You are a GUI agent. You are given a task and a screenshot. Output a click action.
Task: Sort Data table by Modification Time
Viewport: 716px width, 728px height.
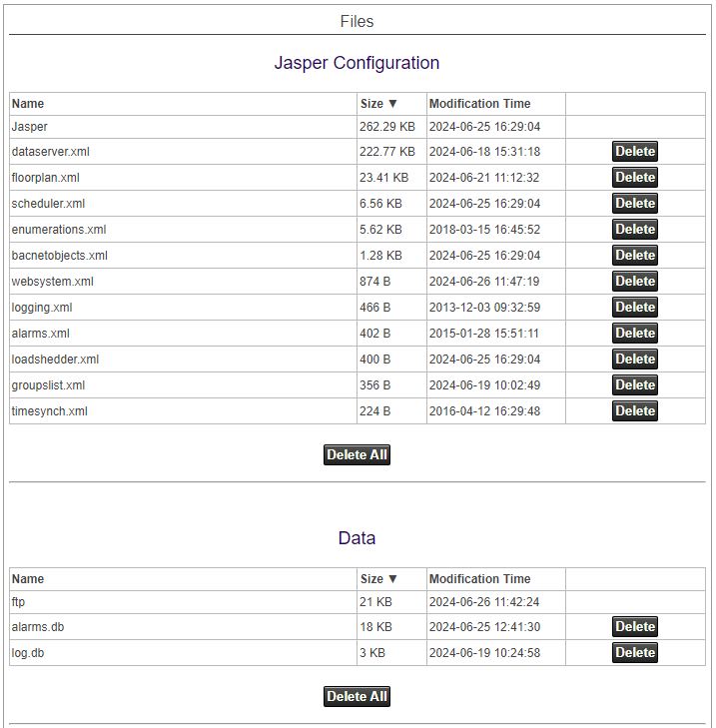click(x=479, y=579)
